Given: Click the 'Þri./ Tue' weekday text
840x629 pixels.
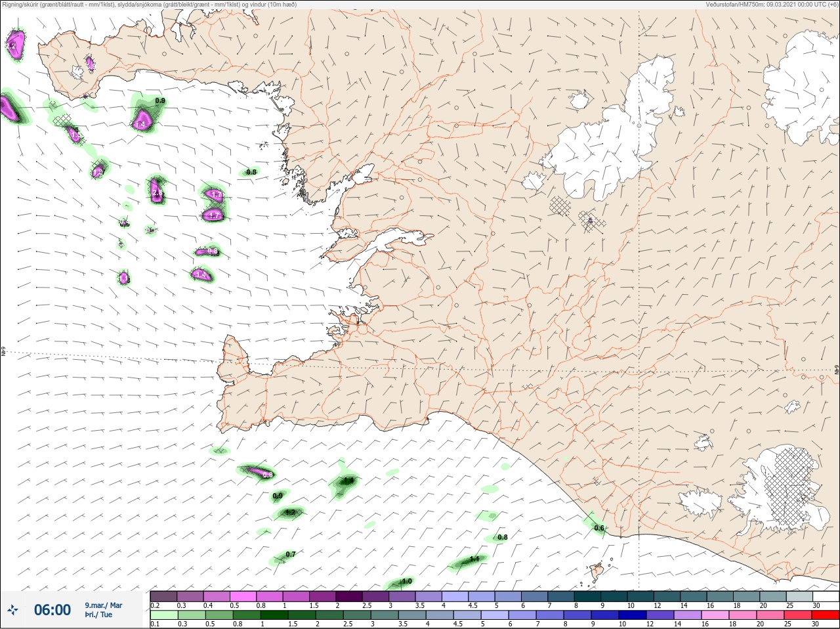Looking at the screenshot, I should (98, 615).
